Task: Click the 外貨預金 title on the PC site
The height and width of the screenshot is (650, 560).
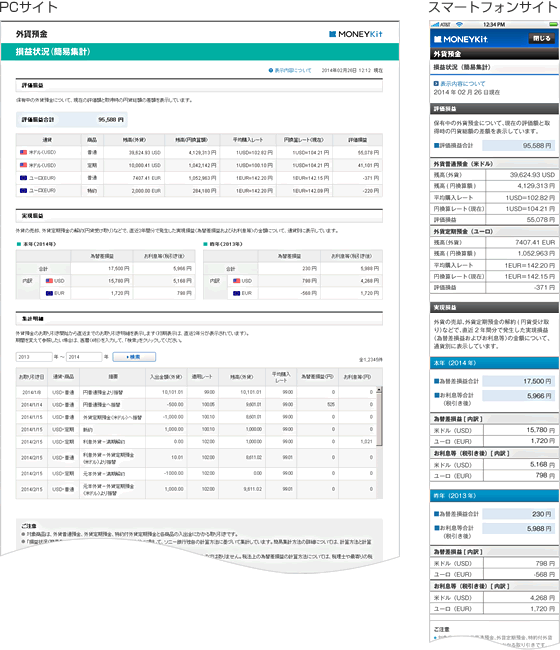Action: point(32,34)
